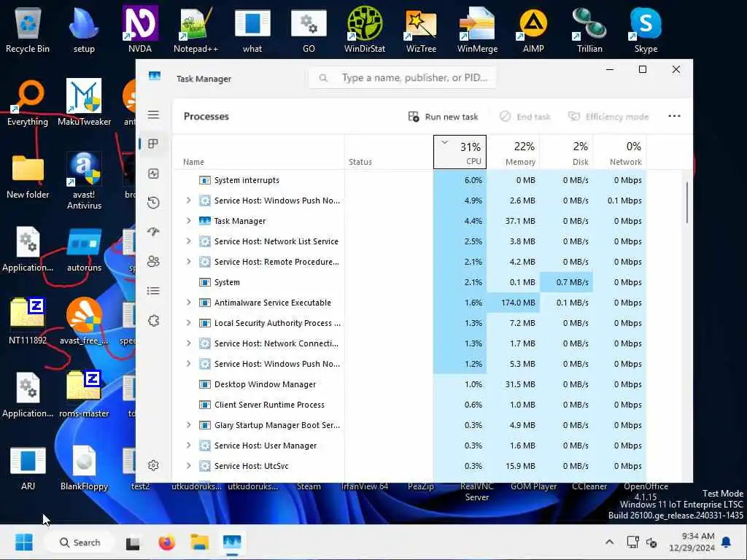This screenshot has width=747, height=560.
Task: Select the avast! Antivirus desktop icon
Action: point(84,181)
